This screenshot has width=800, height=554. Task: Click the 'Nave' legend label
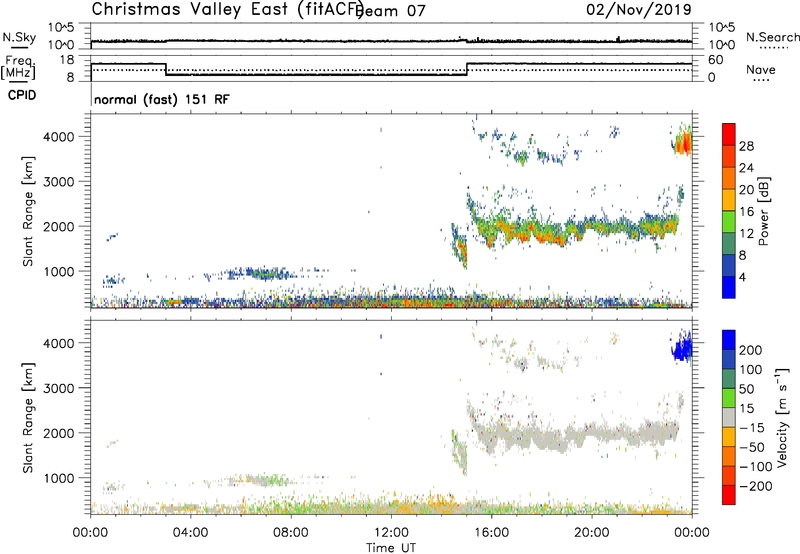(x=761, y=69)
